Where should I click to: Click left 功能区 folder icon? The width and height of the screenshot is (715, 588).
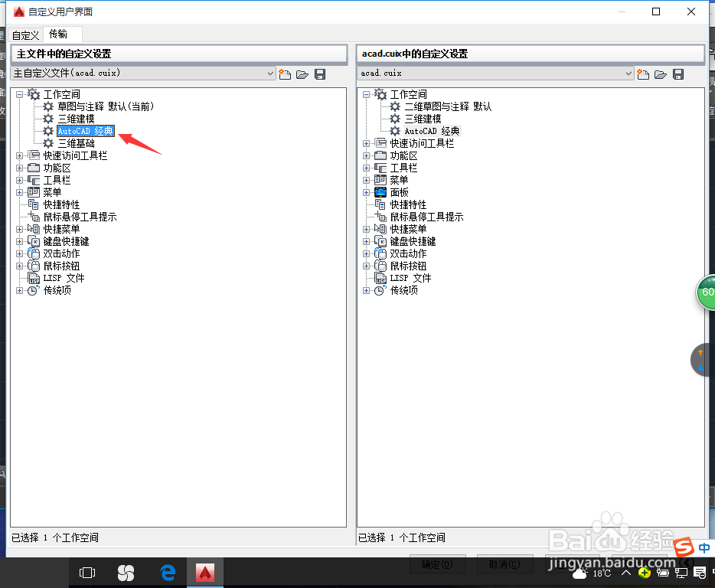pos(34,168)
